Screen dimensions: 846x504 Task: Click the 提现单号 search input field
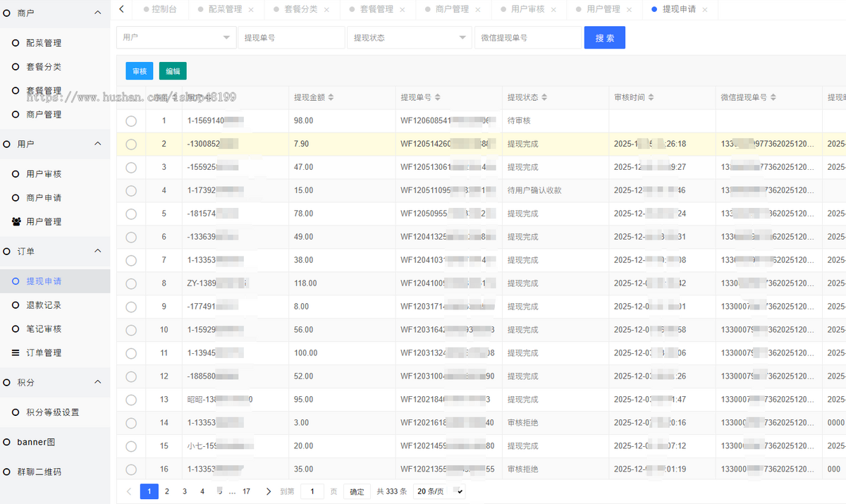291,37
